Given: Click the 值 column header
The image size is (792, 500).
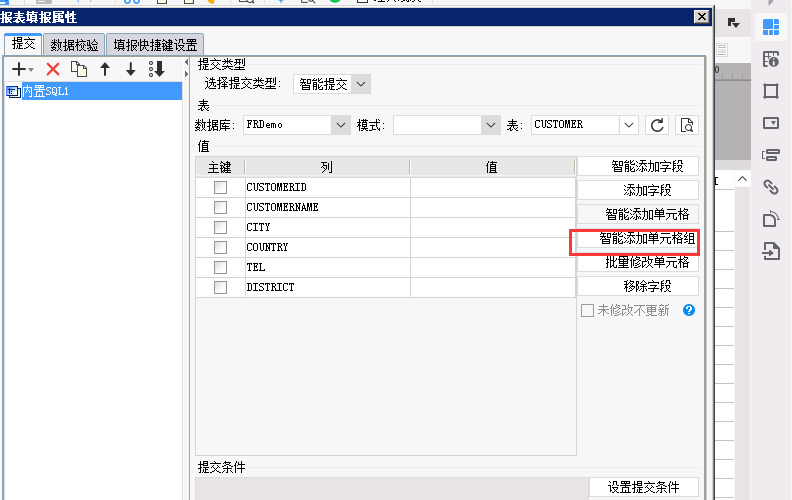Looking at the screenshot, I should (x=492, y=167).
